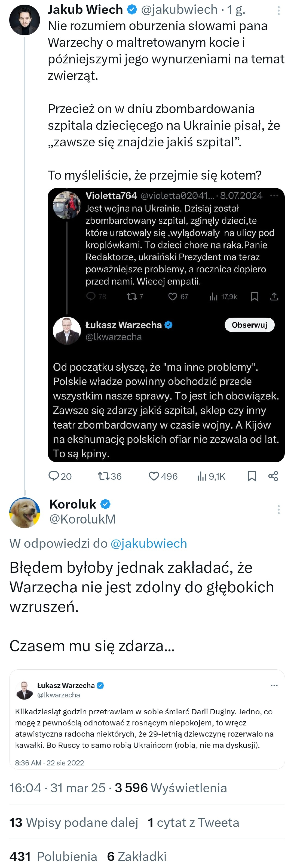Image resolution: width=294 pixels, height=868 pixels.
Task: Open more options for Jakub Wiech's tweet
Action: (278, 11)
